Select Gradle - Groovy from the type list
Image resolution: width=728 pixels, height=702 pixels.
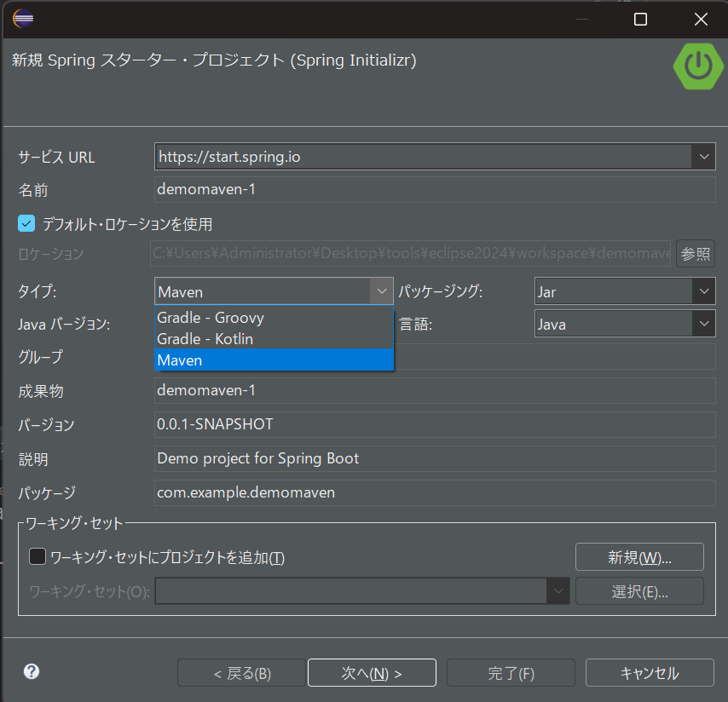click(274, 318)
